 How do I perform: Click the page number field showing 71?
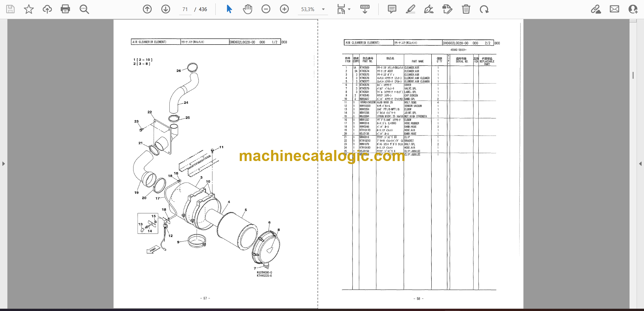coord(185,9)
